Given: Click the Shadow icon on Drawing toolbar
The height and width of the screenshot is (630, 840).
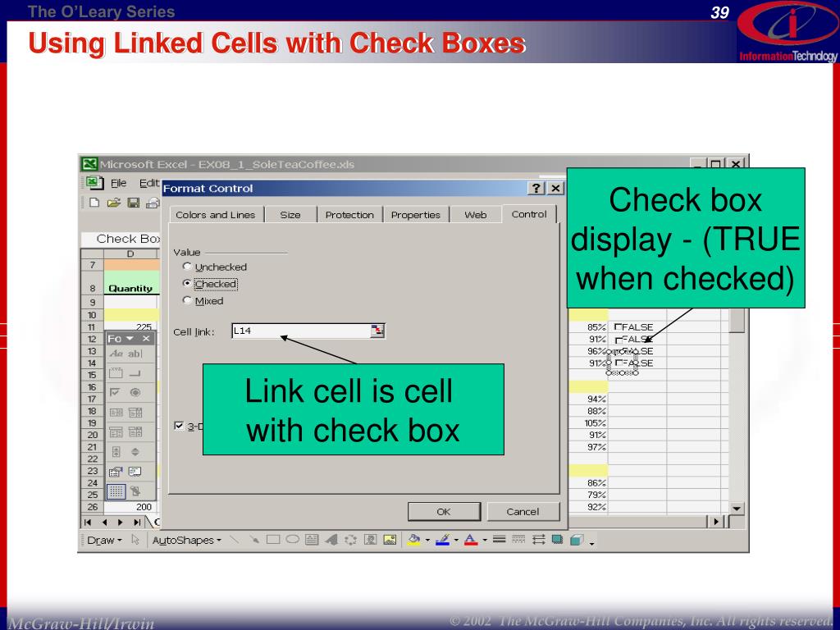Looking at the screenshot, I should [x=558, y=540].
